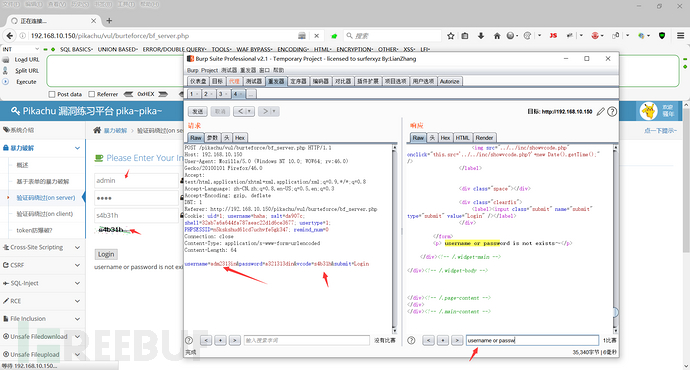Open the Burp menu in menu bar

(x=193, y=70)
